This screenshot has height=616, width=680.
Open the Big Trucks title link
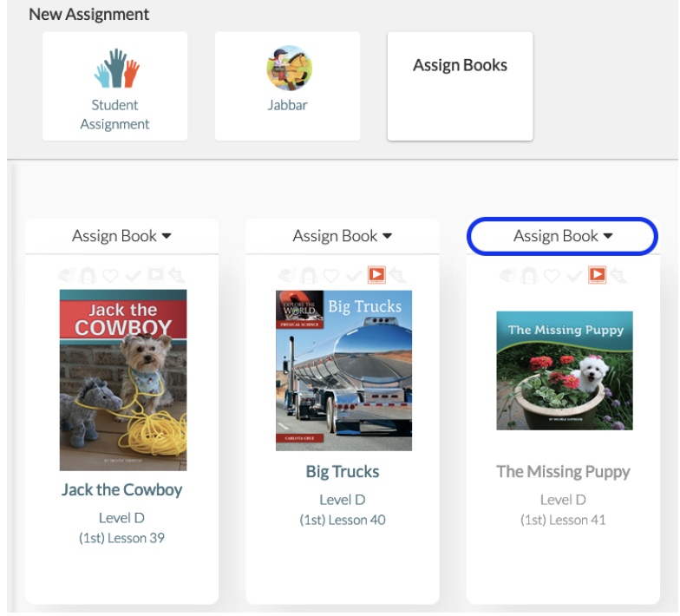343,472
